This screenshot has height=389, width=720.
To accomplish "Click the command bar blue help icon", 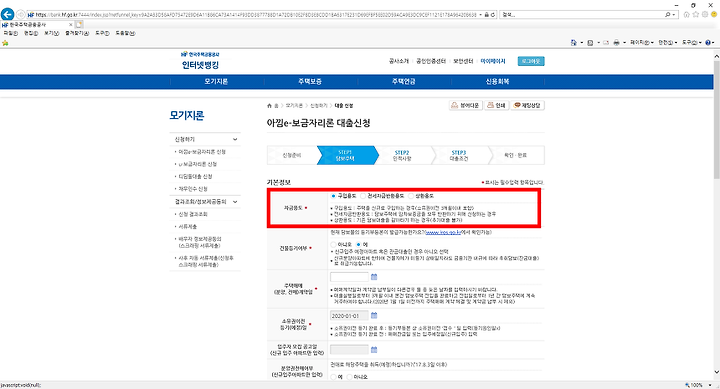I will [x=708, y=43].
